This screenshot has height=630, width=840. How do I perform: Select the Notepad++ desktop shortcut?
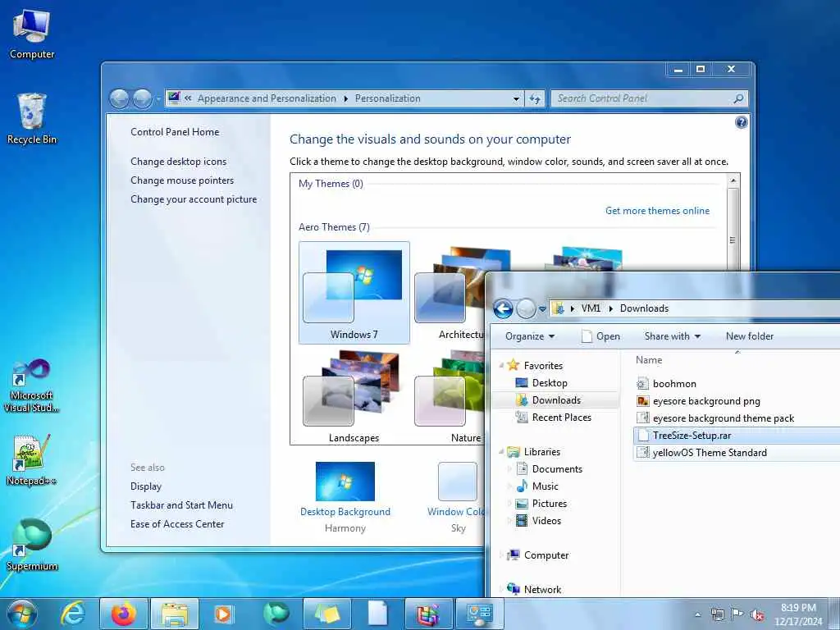[x=32, y=459]
